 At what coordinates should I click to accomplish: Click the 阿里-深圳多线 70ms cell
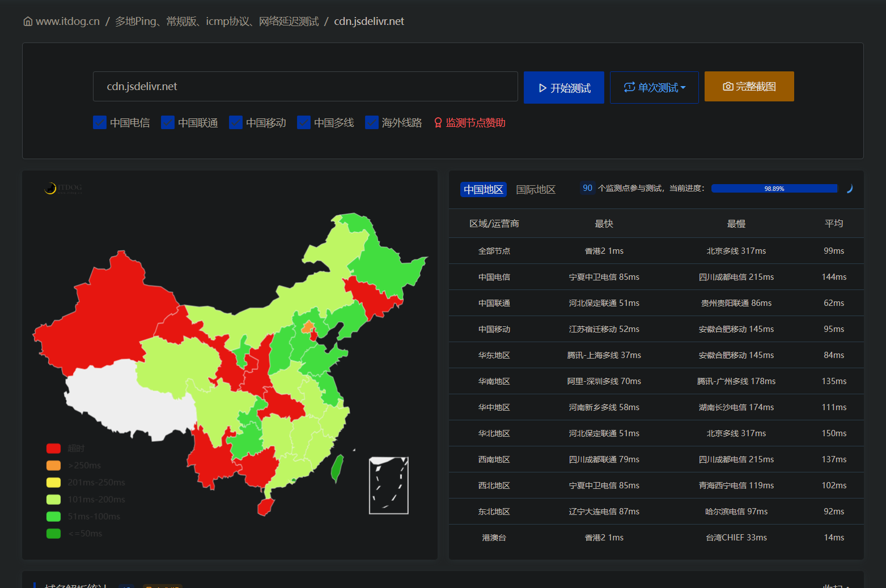tap(604, 381)
